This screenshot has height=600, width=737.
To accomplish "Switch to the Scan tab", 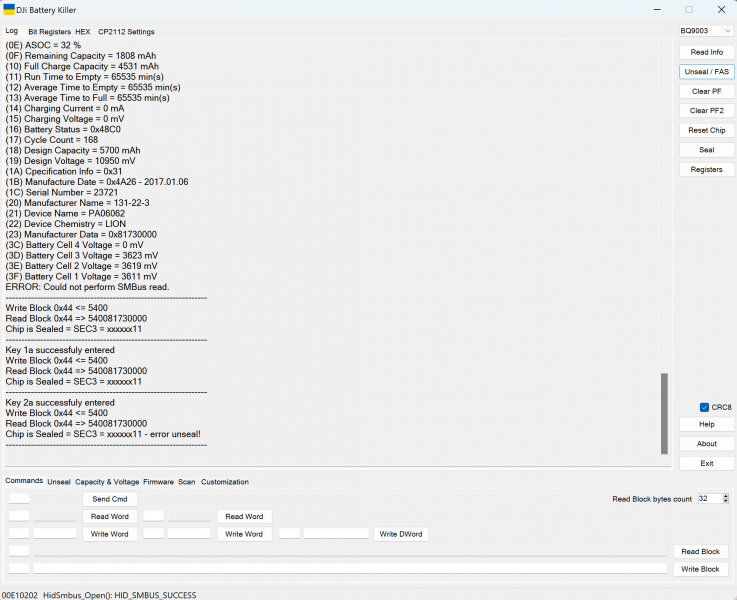I will 187,482.
